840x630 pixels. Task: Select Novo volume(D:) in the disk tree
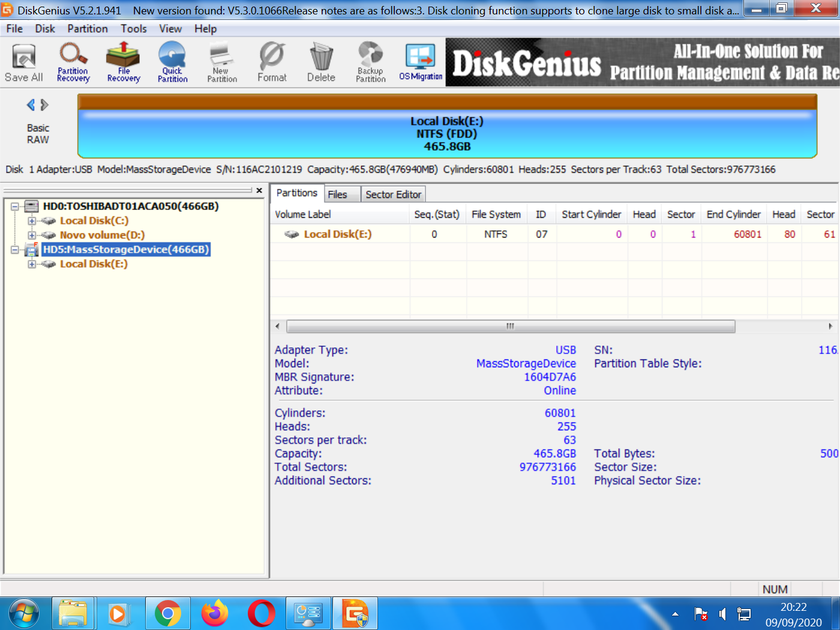pyautogui.click(x=102, y=235)
